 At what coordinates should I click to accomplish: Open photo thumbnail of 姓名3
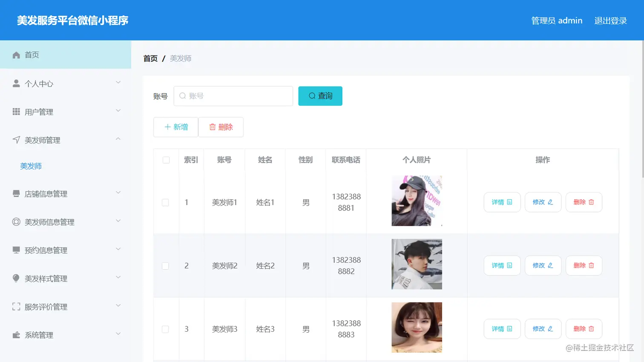tap(417, 328)
